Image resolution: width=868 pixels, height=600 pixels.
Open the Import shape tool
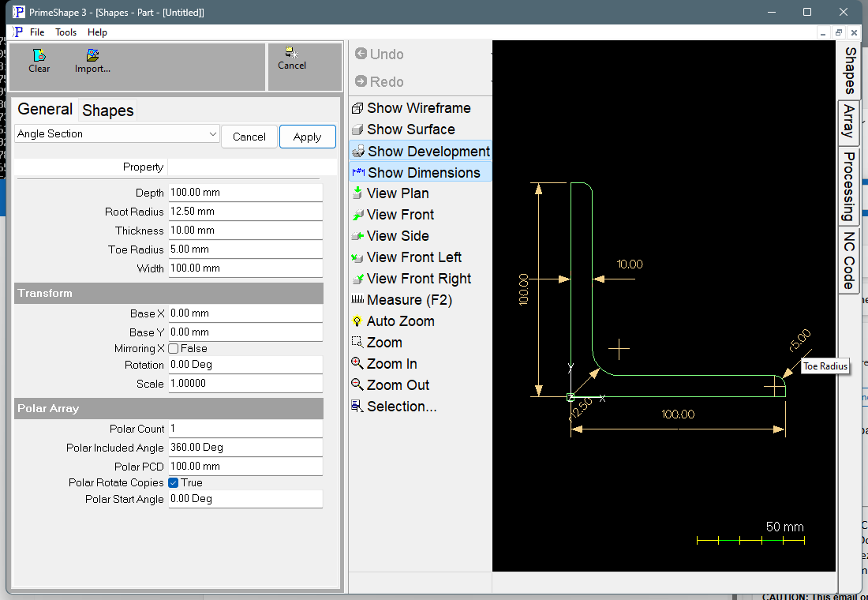click(x=92, y=61)
